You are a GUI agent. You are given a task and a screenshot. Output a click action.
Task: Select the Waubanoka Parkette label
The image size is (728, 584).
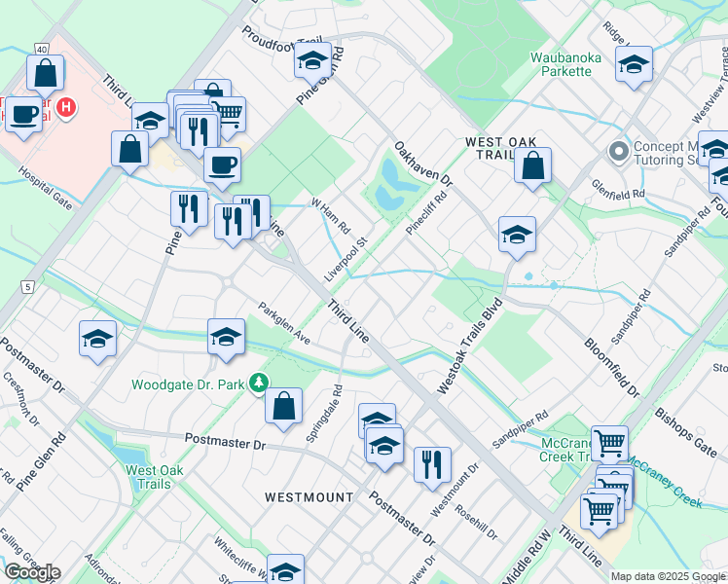(x=566, y=64)
